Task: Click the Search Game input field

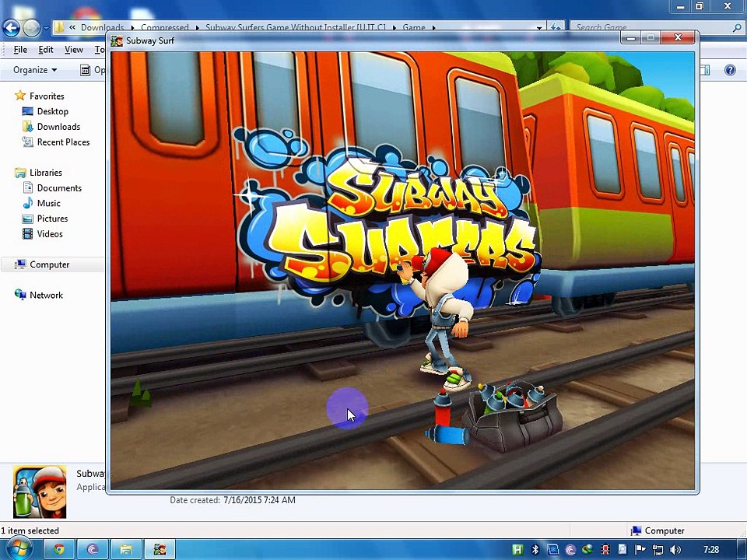Action: point(651,28)
